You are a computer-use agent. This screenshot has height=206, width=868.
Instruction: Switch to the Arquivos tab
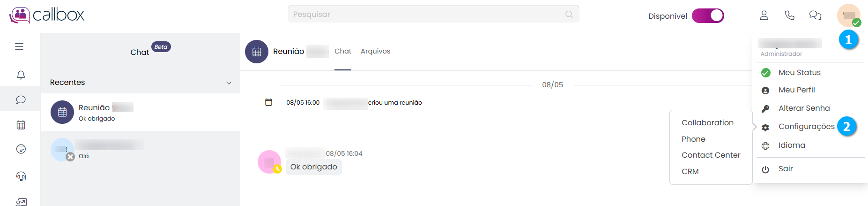(x=375, y=51)
